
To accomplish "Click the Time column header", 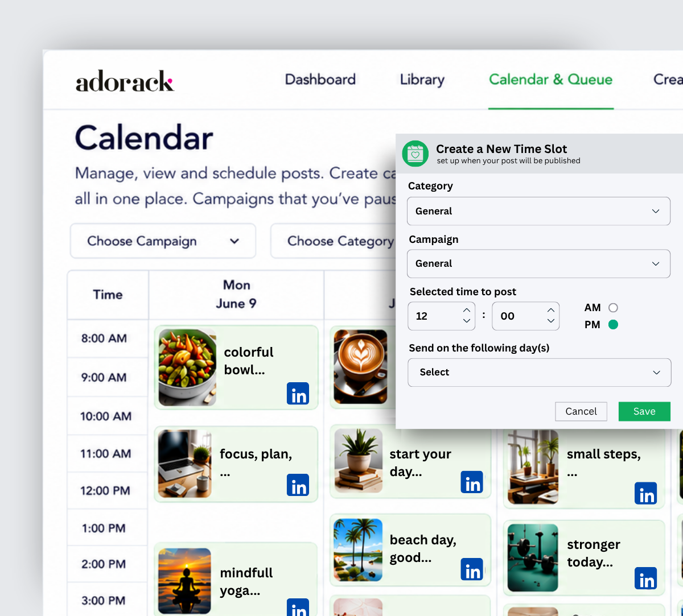I will click(108, 295).
